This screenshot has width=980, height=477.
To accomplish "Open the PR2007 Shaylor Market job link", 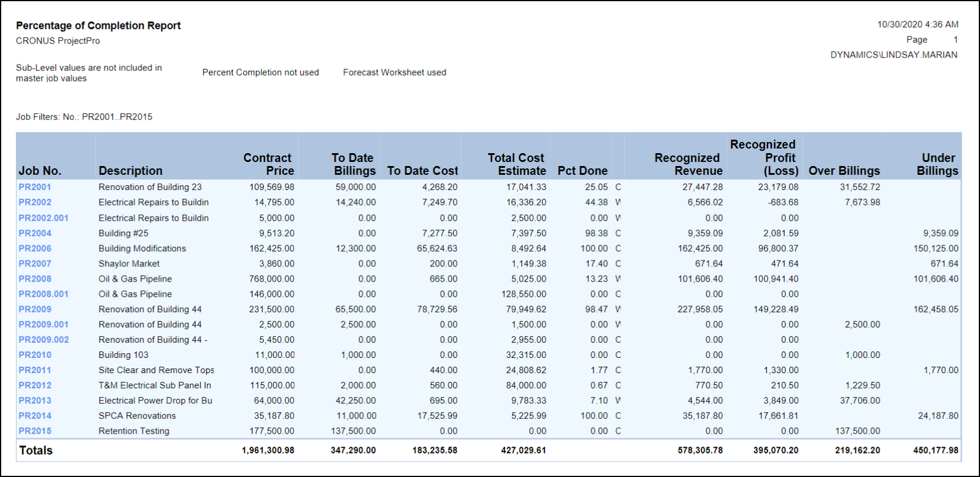I will [35, 264].
